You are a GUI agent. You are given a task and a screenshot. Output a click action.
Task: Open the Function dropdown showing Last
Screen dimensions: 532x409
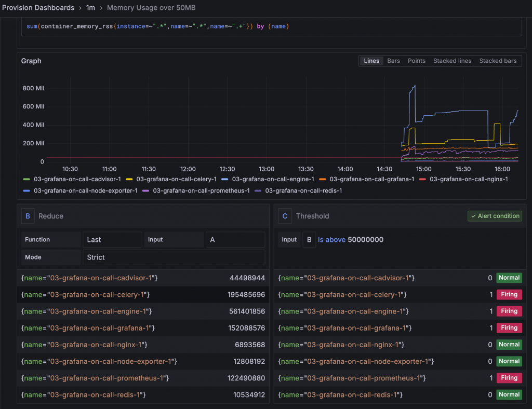(112, 240)
